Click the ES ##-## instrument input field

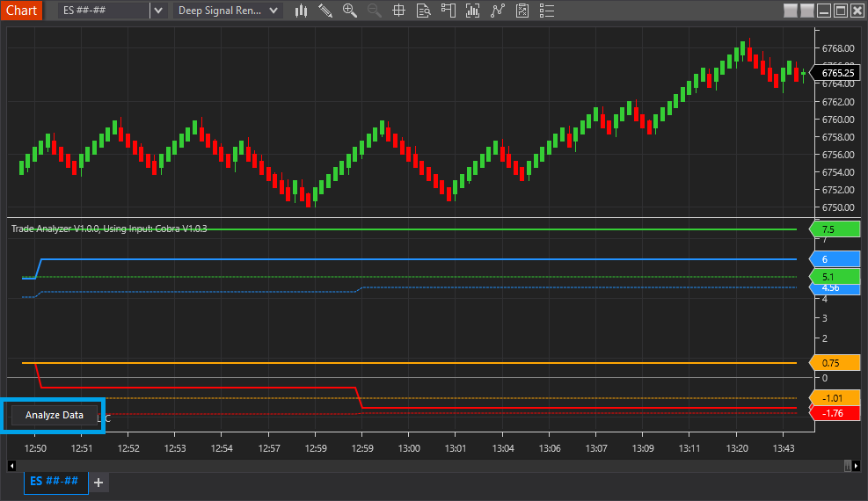(104, 11)
